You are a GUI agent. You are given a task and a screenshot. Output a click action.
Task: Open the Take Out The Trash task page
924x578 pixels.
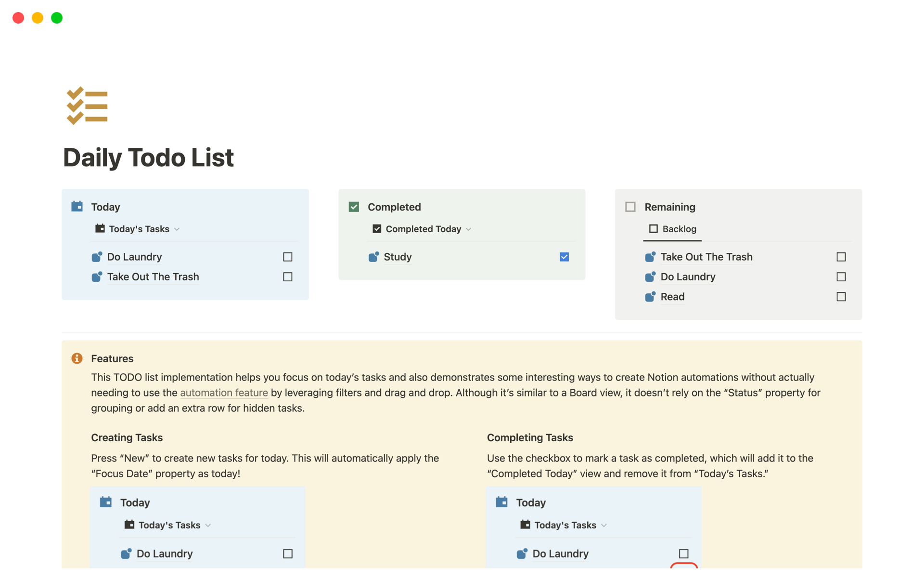click(153, 276)
